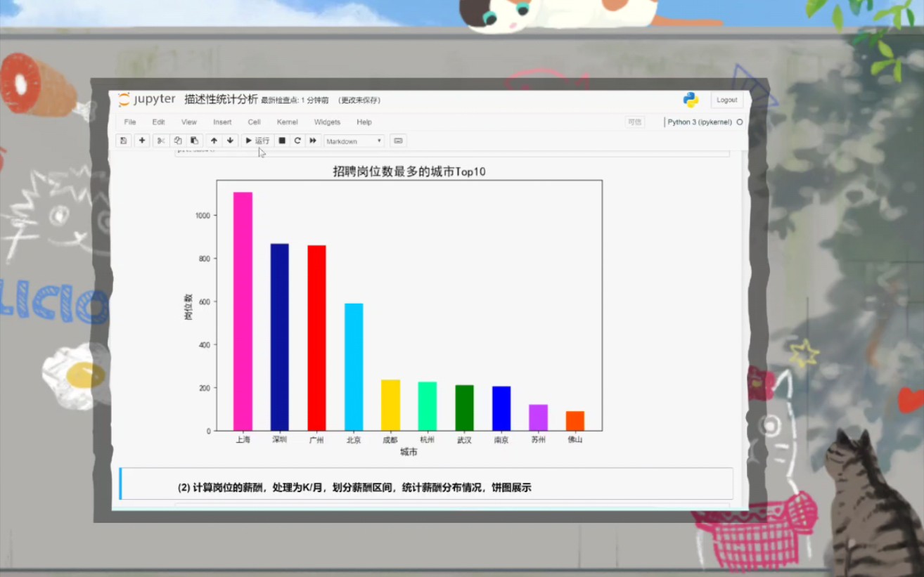The height and width of the screenshot is (577, 924).
Task: Run the cell with the 运行 button
Action: coord(257,141)
